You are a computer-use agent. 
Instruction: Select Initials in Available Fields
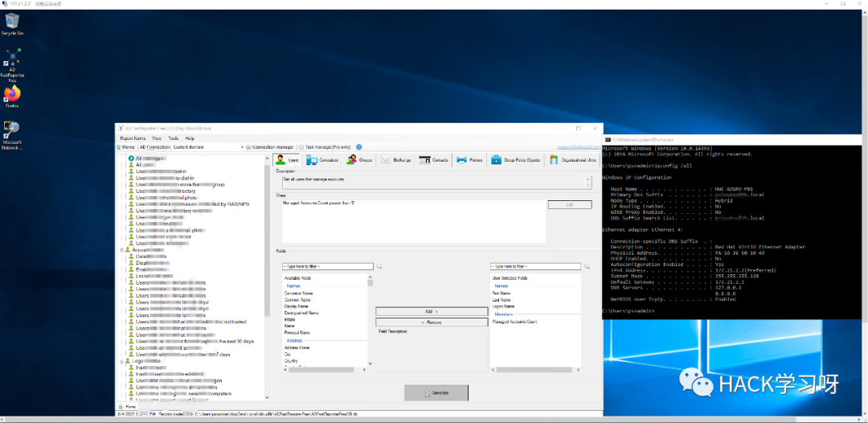pyautogui.click(x=289, y=319)
